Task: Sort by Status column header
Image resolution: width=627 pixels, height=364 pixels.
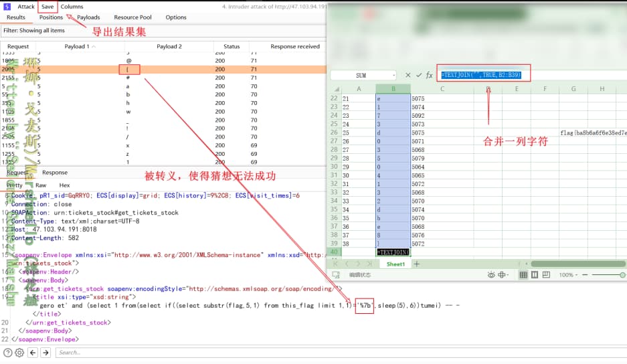Action: point(232,46)
